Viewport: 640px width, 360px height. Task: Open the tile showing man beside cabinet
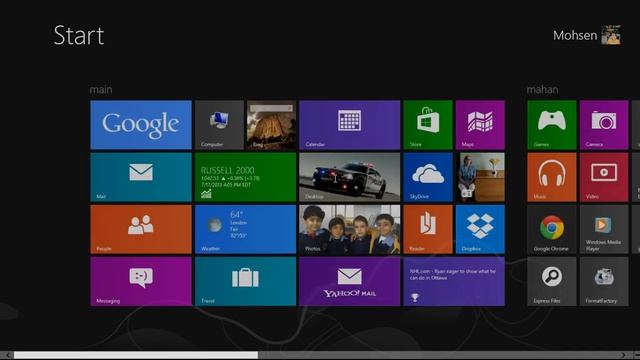click(x=480, y=177)
